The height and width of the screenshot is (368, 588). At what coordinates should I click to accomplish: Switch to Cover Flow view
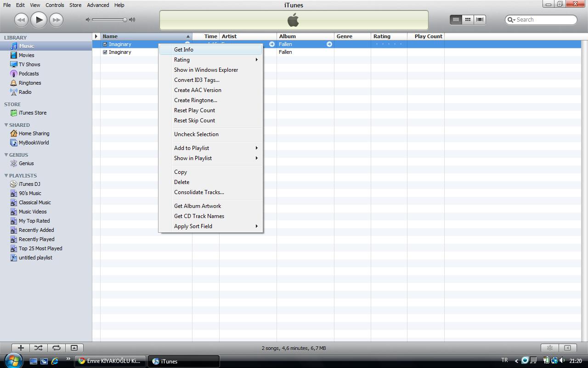[480, 20]
